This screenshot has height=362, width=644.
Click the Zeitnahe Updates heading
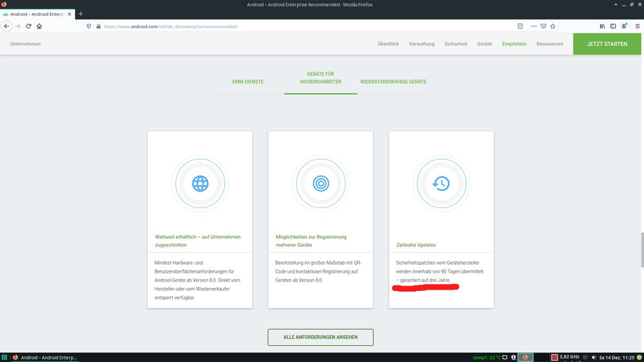pyautogui.click(x=416, y=245)
